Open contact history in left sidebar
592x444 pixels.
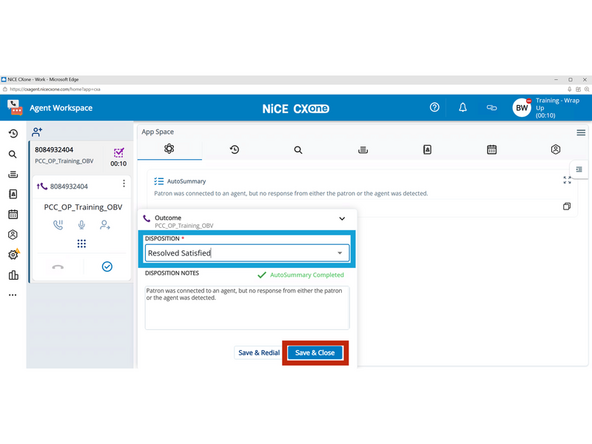[x=13, y=134]
